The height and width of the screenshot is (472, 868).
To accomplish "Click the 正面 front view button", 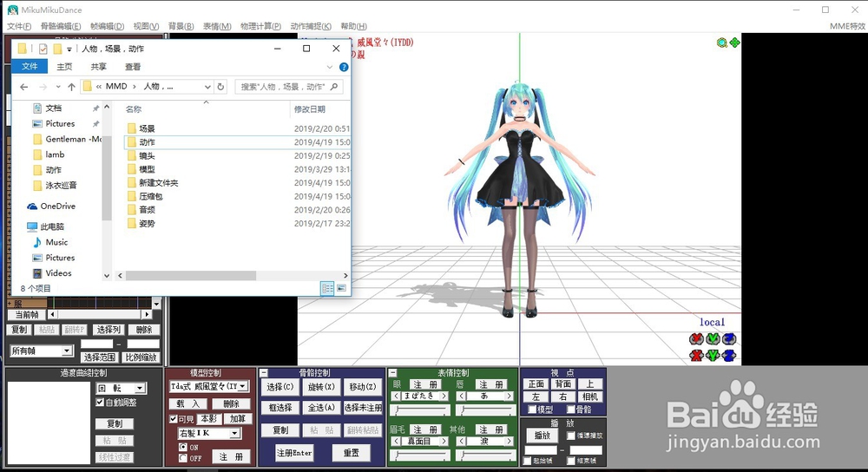I will tap(536, 384).
